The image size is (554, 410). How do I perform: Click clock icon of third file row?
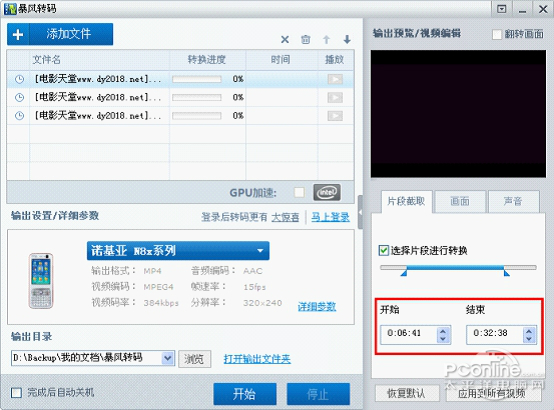coord(19,116)
